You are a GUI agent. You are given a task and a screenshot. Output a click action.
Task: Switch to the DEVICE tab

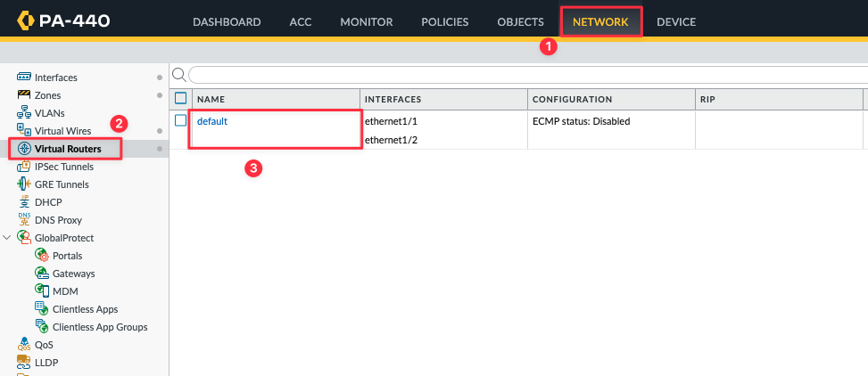point(676,22)
